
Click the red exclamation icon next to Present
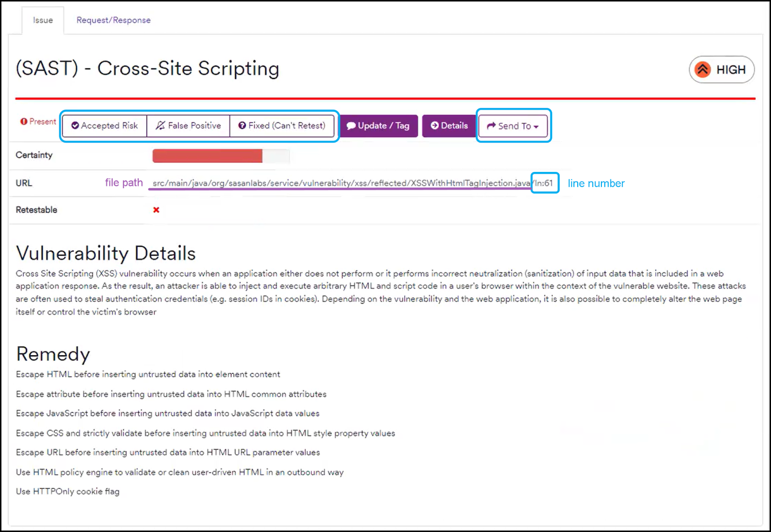click(24, 121)
